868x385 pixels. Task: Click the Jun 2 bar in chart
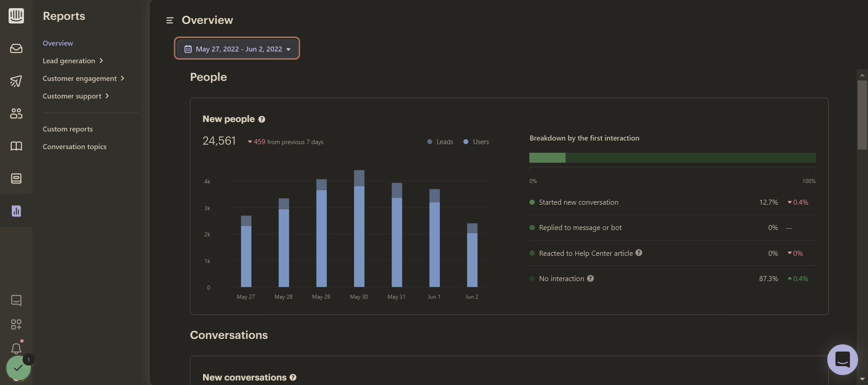click(x=472, y=255)
